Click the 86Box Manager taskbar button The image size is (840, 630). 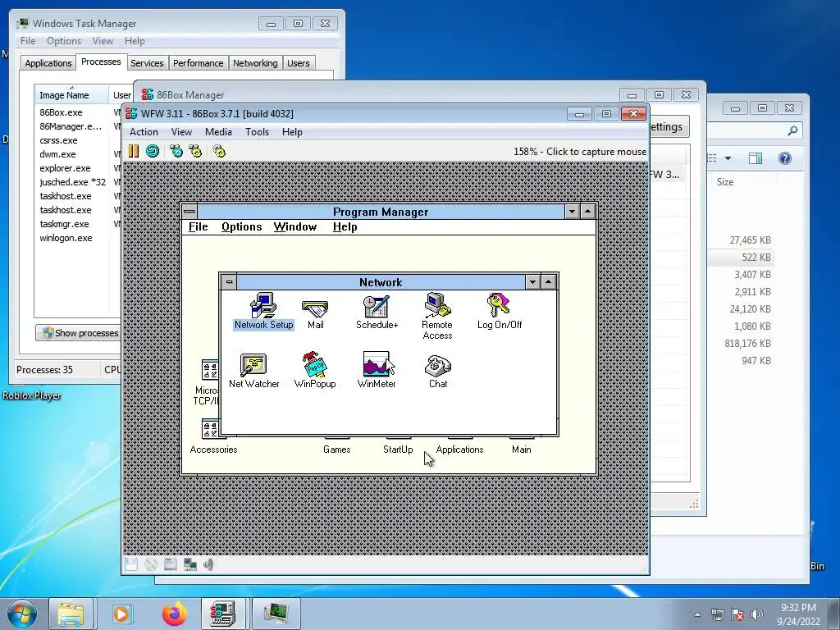tap(223, 614)
